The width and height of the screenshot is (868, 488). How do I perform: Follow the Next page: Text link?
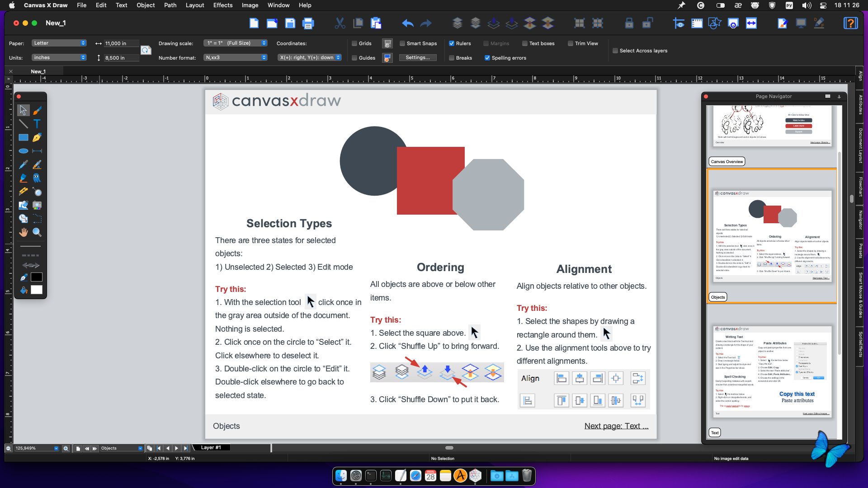(x=616, y=426)
